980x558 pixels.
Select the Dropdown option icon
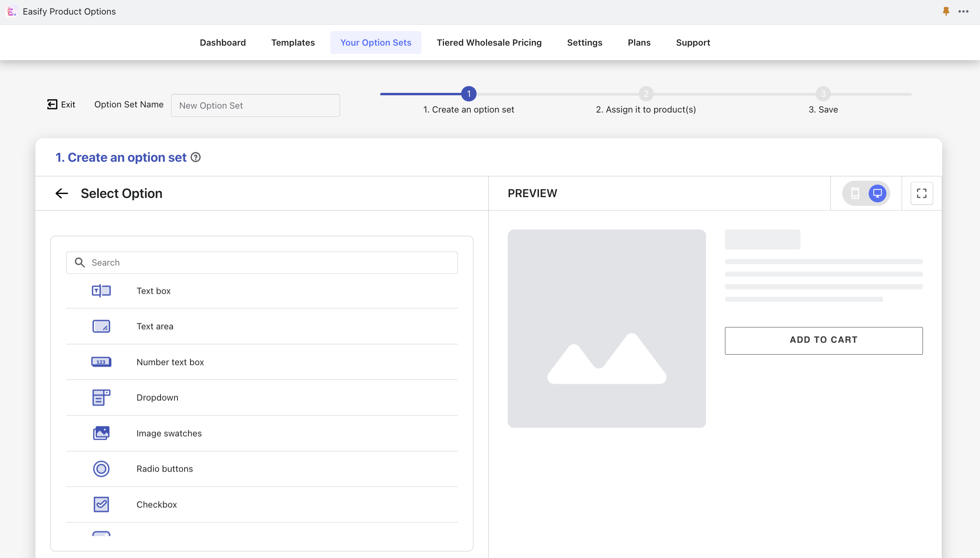pyautogui.click(x=101, y=397)
